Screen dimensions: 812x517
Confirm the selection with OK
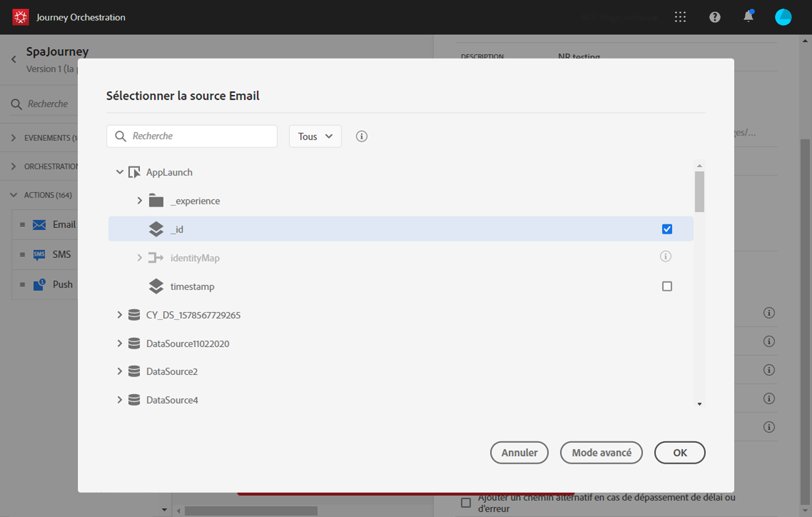tap(679, 452)
